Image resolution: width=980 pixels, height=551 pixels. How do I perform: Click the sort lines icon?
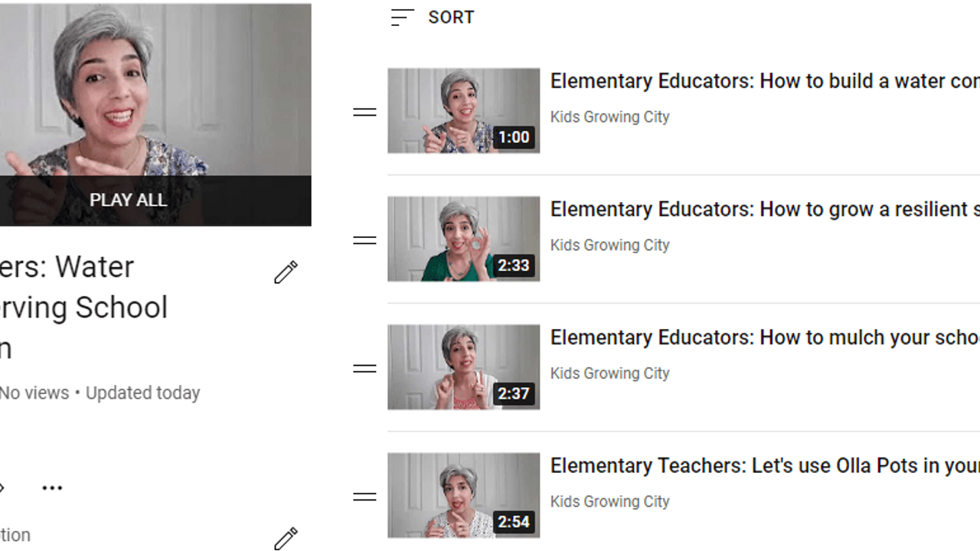pyautogui.click(x=402, y=18)
